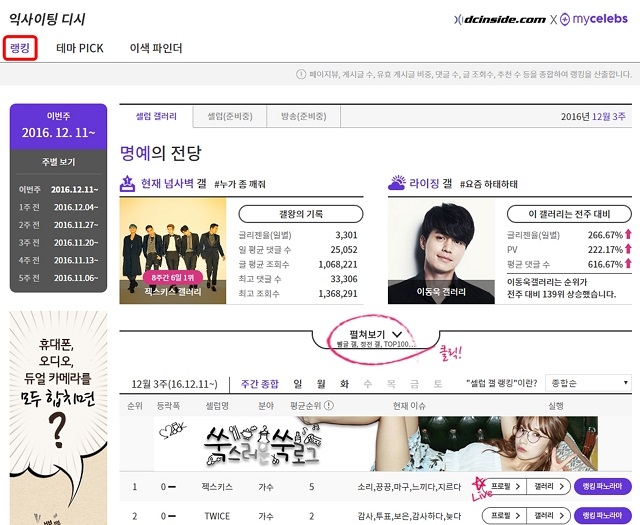The width and height of the screenshot is (640, 525).
Task: Click the 1,368,291 최고 조회수 value
Action: (338, 294)
